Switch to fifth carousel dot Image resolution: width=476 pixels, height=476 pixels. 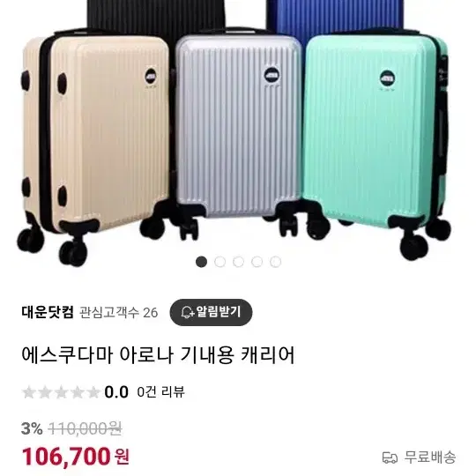click(275, 262)
